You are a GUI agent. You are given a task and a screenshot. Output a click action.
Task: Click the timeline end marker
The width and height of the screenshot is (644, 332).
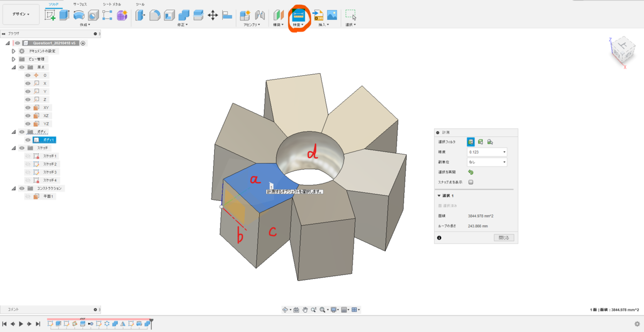pos(151,323)
